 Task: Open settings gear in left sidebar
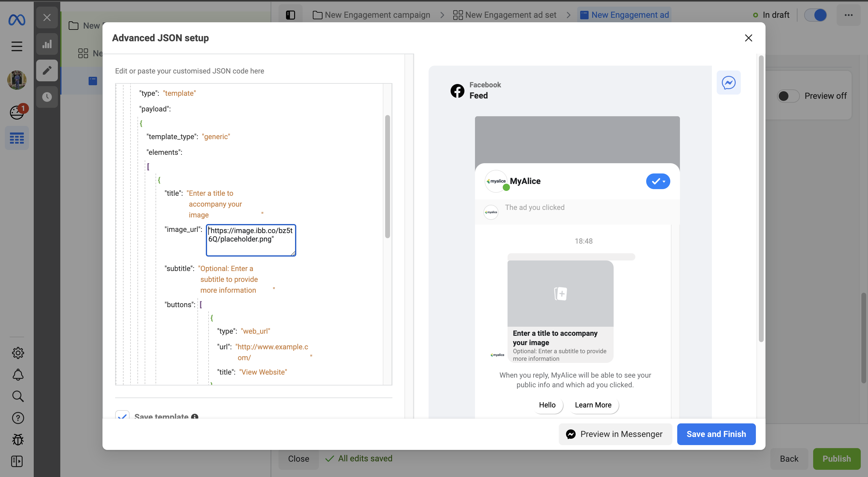point(18,352)
